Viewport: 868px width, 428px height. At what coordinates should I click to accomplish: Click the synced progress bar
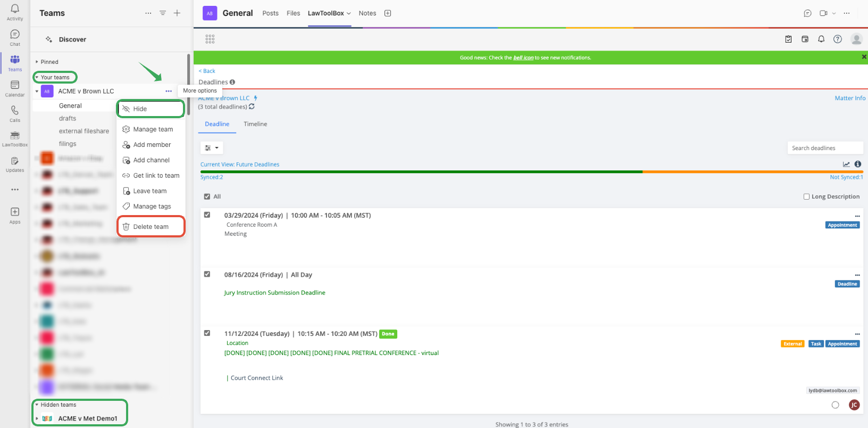tap(421, 172)
